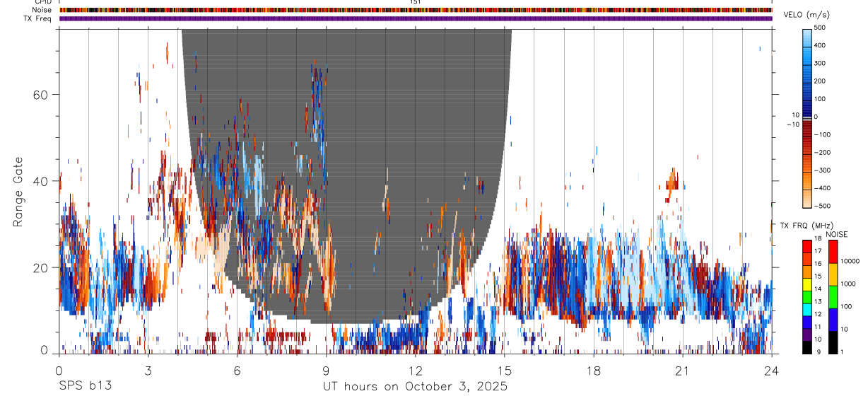Click the '300' velocity colorbar label
The image size is (868, 401).
coord(820,63)
